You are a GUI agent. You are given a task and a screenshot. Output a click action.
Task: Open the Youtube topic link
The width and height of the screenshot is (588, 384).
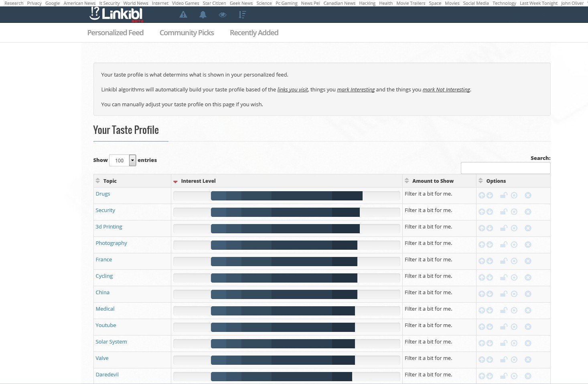point(106,325)
